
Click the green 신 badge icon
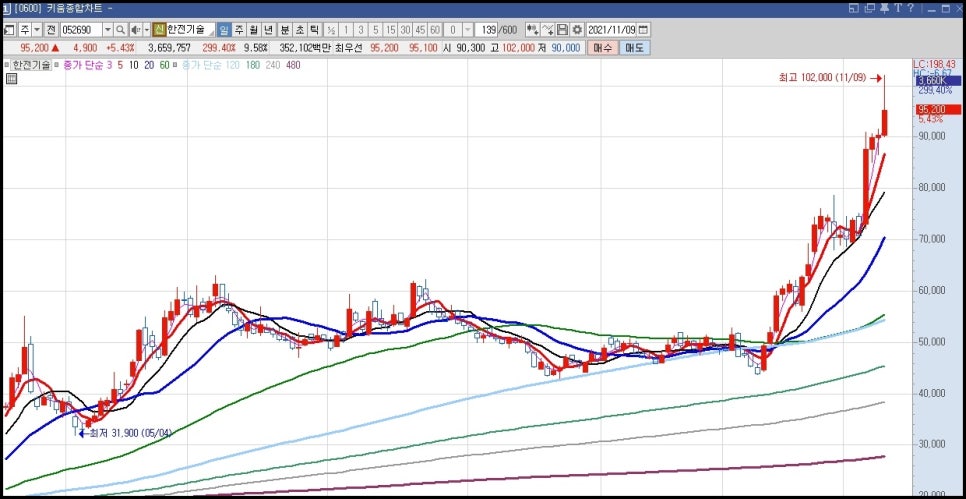(x=160, y=30)
